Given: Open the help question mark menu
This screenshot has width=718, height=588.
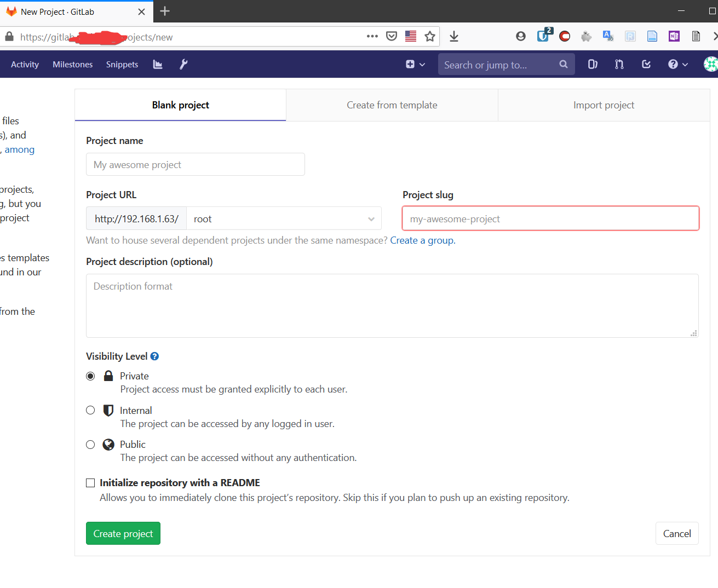Looking at the screenshot, I should (677, 64).
